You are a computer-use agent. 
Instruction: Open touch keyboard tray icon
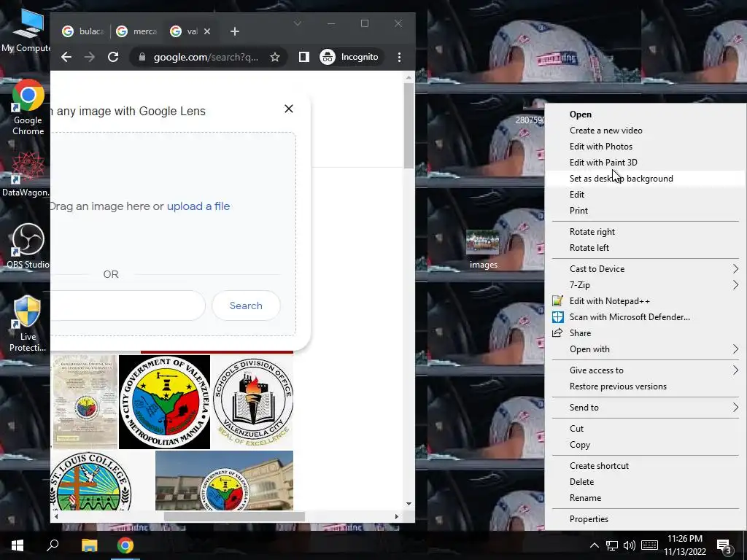click(x=649, y=545)
